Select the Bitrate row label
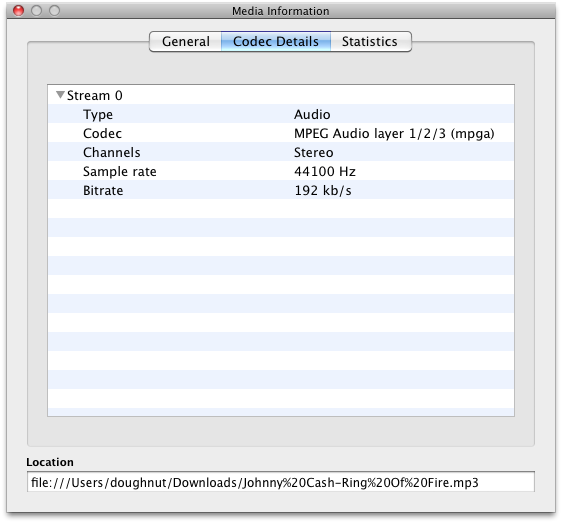Screen dimensions: 562x523 pyautogui.click(x=103, y=190)
